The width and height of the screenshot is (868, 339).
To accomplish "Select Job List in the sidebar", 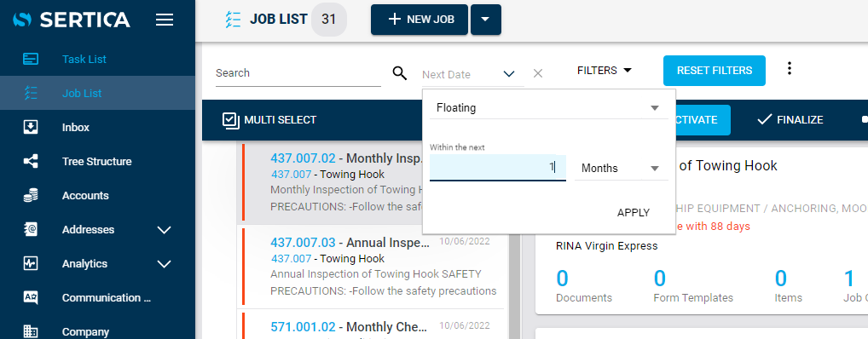I will 82,94.
